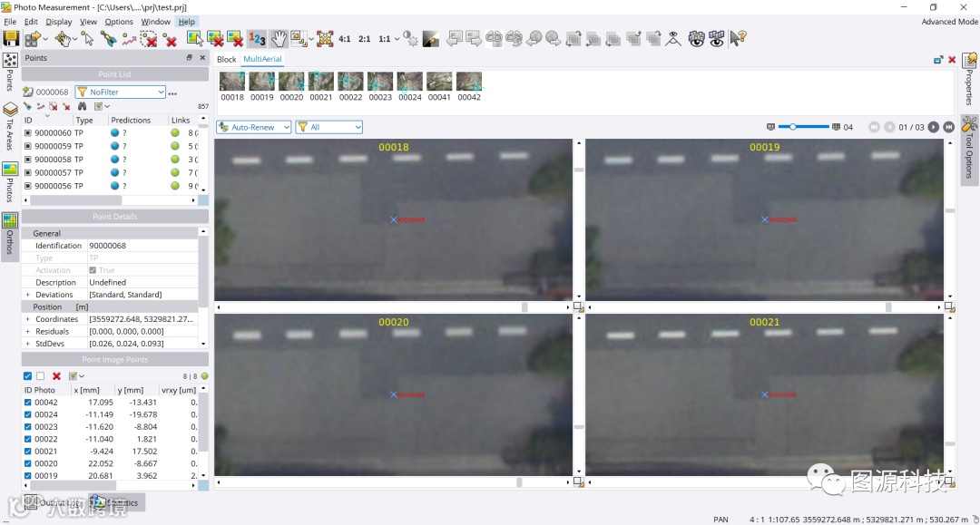Expand the Residuals property row
Screen dimensions: 980x525
(x=27, y=332)
